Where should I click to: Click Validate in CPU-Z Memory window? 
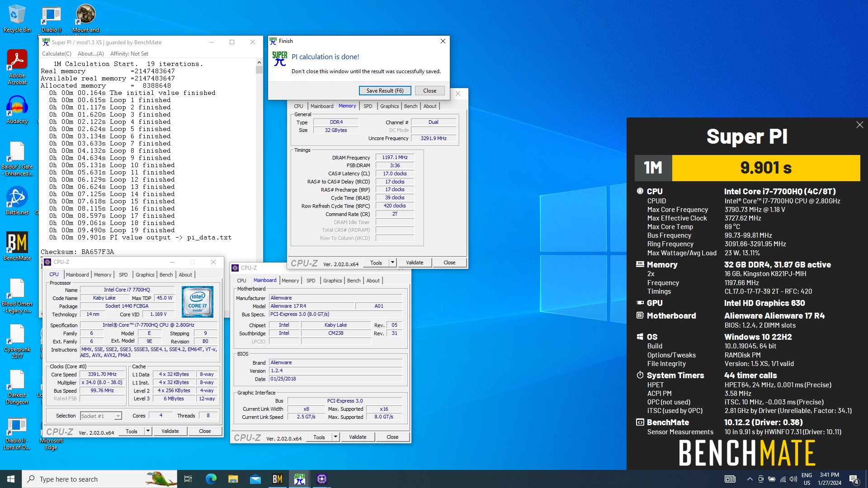[x=415, y=263]
